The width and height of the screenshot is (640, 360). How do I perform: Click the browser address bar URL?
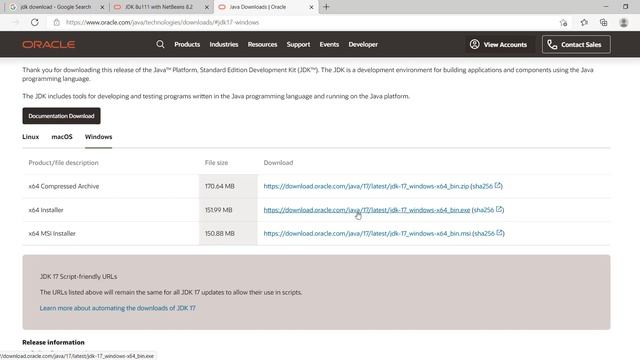(x=162, y=22)
